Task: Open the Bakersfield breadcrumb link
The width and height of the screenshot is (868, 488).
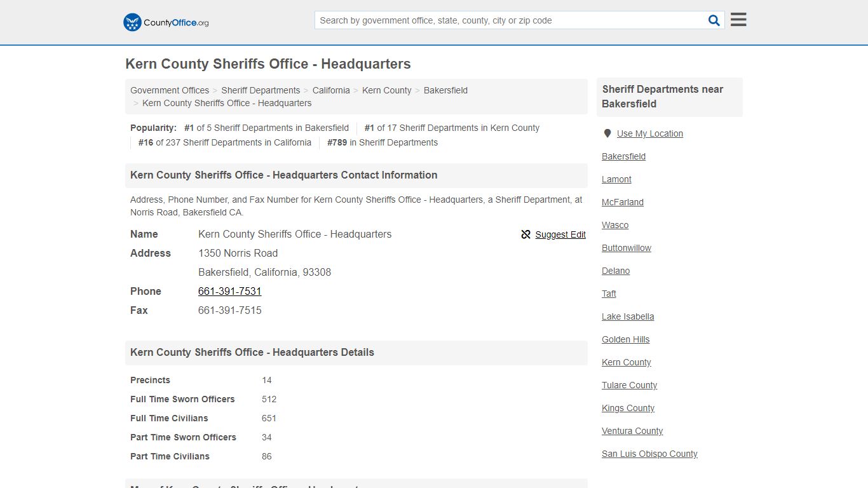Action: pos(445,90)
